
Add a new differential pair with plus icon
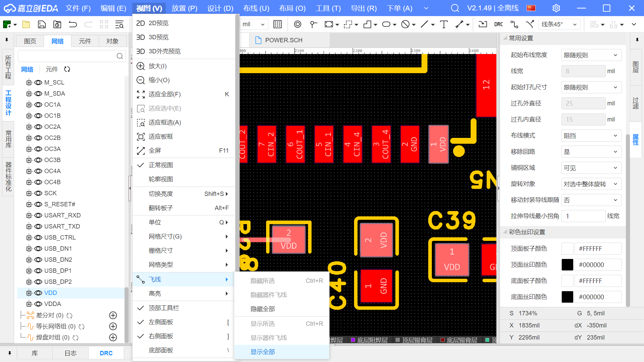click(x=113, y=315)
